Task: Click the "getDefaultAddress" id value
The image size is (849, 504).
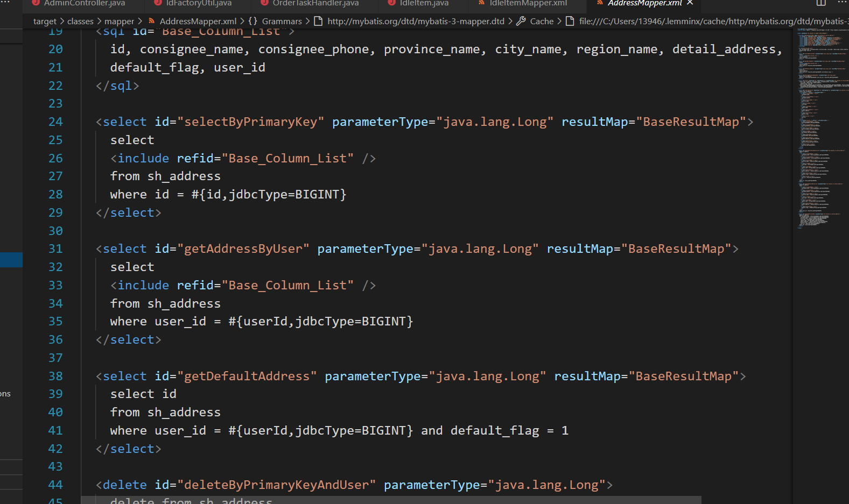Action: pyautogui.click(x=247, y=377)
